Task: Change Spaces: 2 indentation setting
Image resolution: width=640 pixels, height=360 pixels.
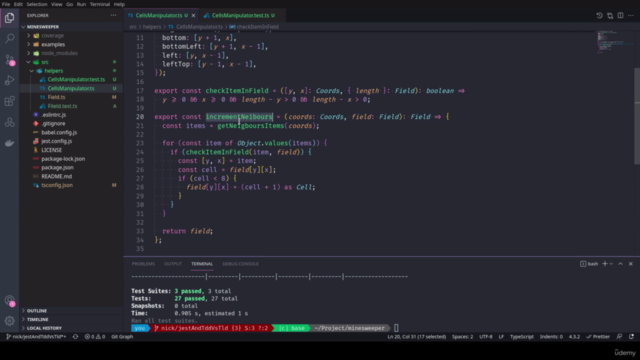Action: [x=462, y=337]
